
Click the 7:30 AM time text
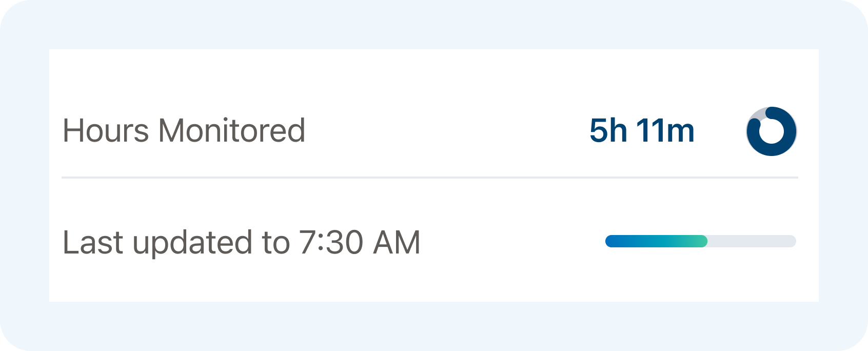(x=359, y=242)
